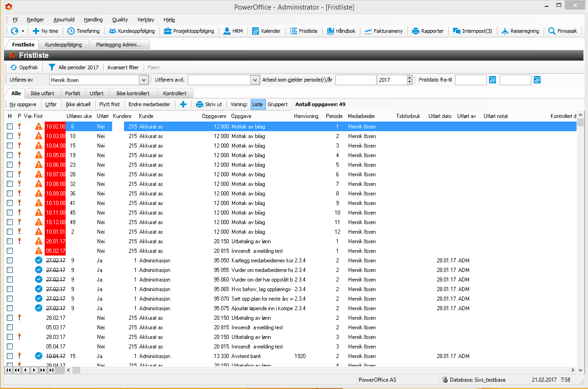
Task: Open the first Fristdato calendar picker
Action: pos(492,80)
